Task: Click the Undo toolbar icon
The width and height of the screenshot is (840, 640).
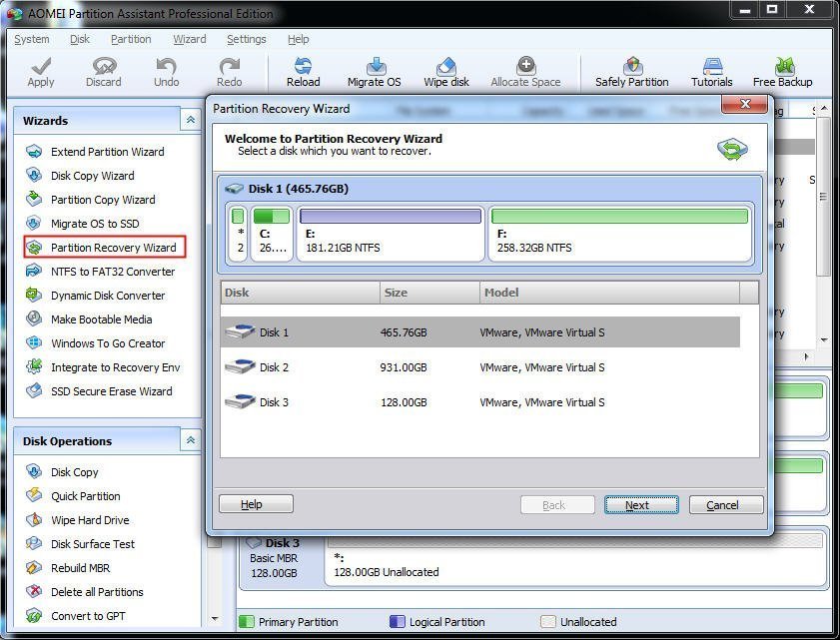Action: tap(166, 72)
